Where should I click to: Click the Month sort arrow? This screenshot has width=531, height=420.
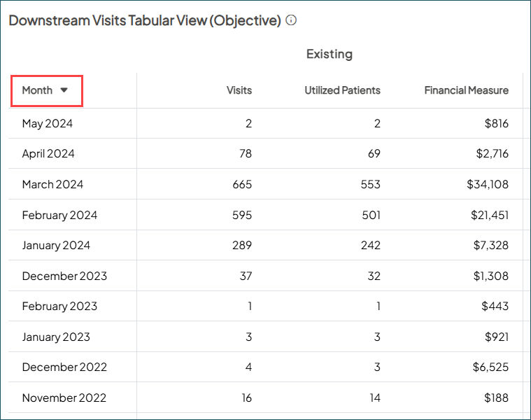pos(64,90)
